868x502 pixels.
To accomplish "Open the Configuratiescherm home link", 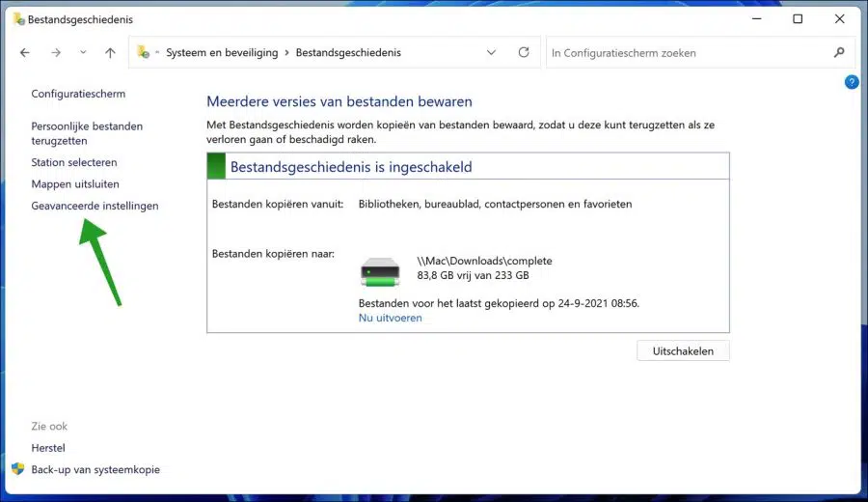I will [x=78, y=94].
